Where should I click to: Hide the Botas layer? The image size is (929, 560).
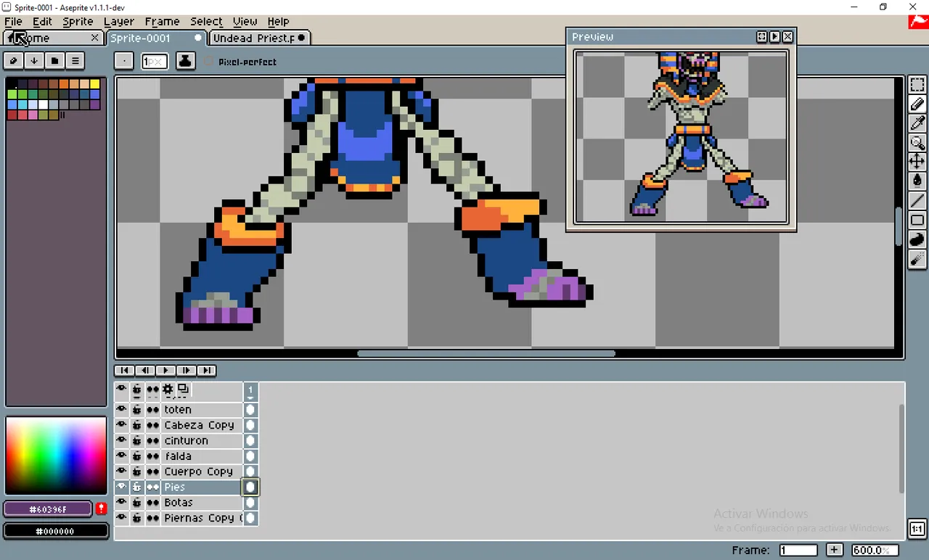pos(121,503)
